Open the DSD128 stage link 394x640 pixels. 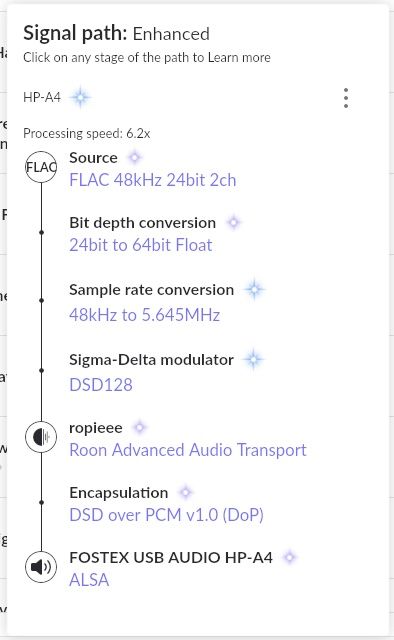(x=101, y=384)
